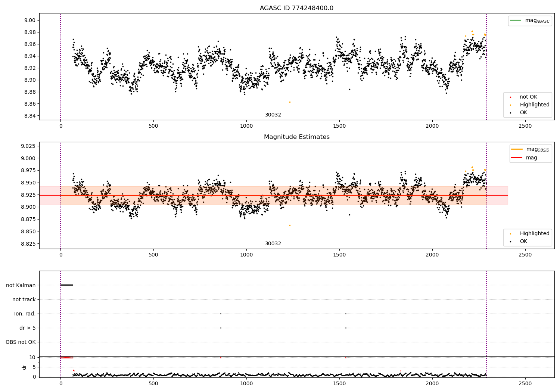Click the 8.825 y-tick label in the middle plot
Image resolution: width=560 pixels, height=392 pixels.
(x=29, y=244)
